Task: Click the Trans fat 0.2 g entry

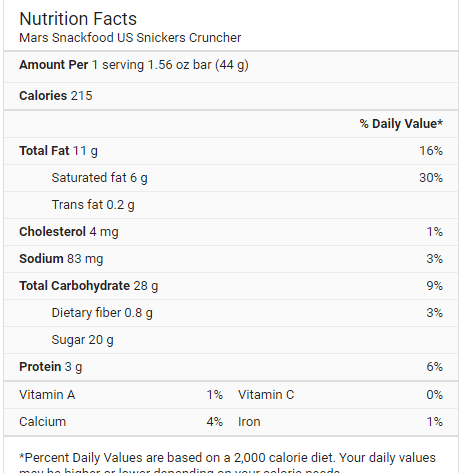Action: pos(93,205)
